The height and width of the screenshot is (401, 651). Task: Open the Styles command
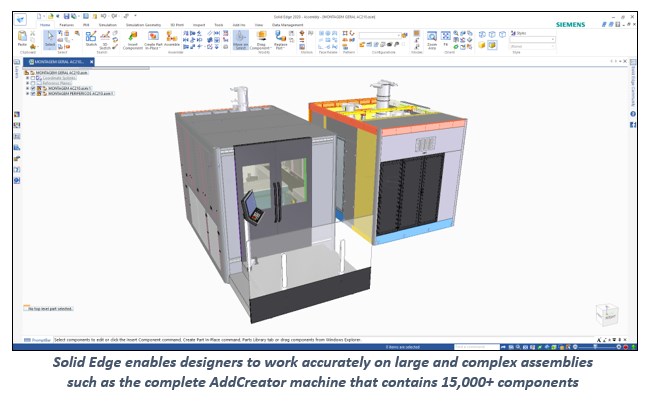coord(518,33)
